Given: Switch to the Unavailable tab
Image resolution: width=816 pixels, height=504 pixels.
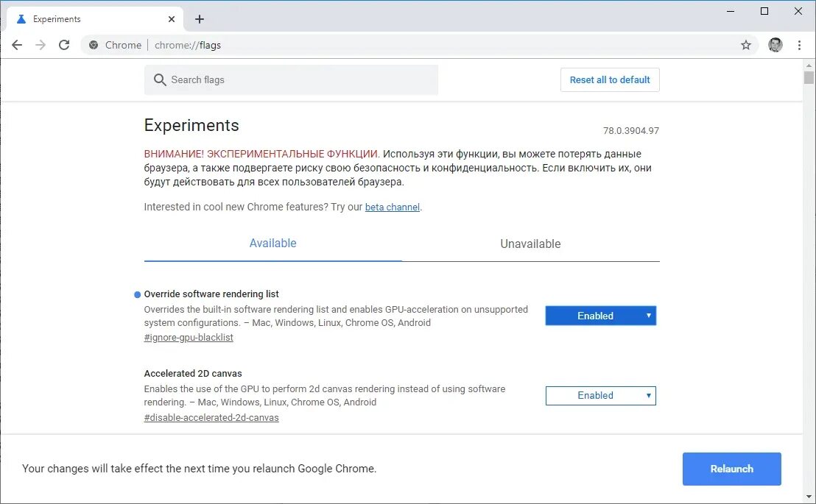Looking at the screenshot, I should (530, 244).
